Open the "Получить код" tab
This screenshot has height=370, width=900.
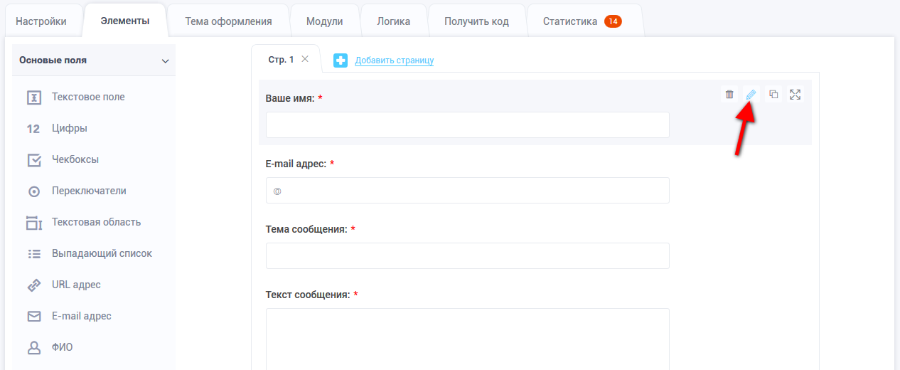(476, 22)
